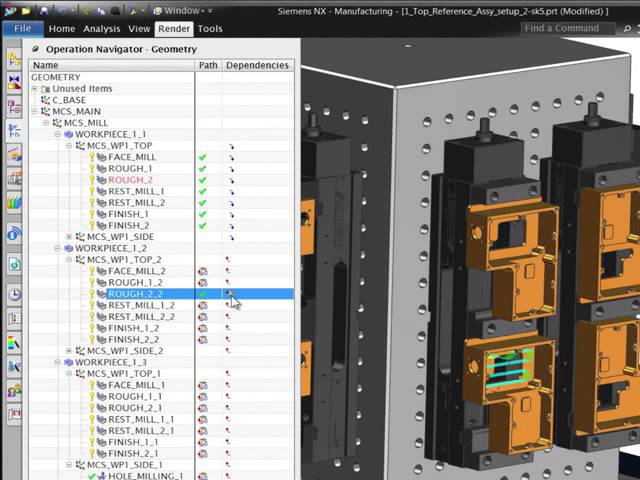640x480 pixels.
Task: Click the Paste icon in quick access toolbar
Action: tap(115, 11)
